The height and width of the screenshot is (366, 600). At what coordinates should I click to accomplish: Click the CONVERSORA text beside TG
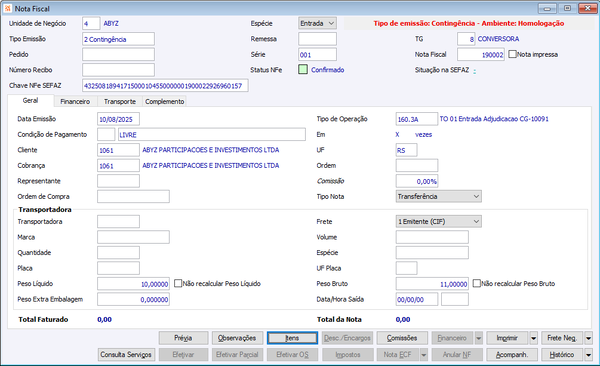pos(498,39)
